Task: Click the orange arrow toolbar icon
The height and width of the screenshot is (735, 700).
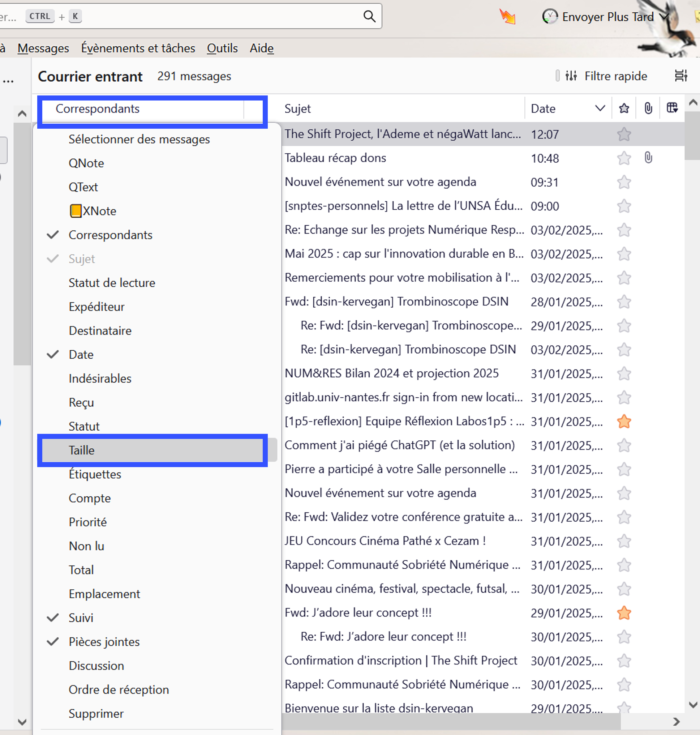Action: click(x=507, y=17)
